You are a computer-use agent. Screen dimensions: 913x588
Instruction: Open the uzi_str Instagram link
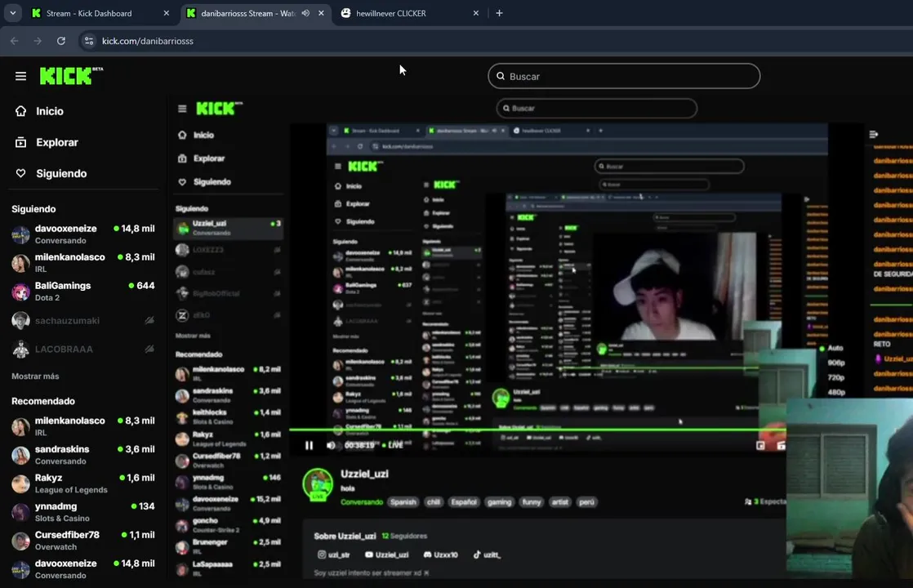pos(334,555)
